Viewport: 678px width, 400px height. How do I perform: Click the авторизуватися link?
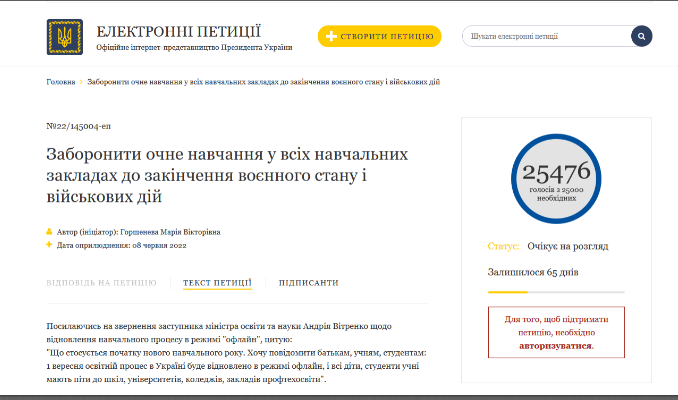coord(555,345)
